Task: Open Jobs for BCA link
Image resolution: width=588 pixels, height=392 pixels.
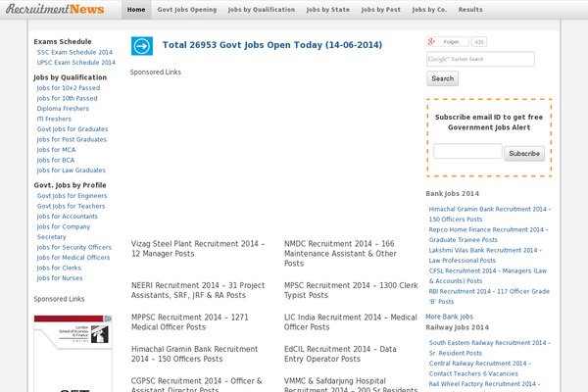Action: pyautogui.click(x=56, y=160)
